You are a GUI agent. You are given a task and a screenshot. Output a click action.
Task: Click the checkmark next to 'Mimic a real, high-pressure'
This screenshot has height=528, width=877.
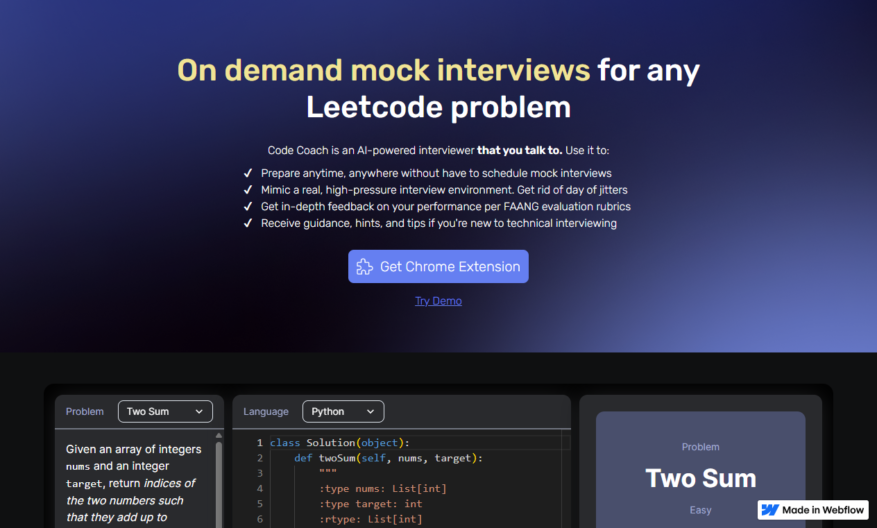coord(248,190)
